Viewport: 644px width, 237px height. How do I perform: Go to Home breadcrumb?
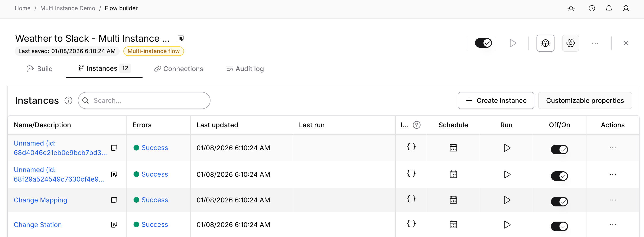(x=22, y=8)
